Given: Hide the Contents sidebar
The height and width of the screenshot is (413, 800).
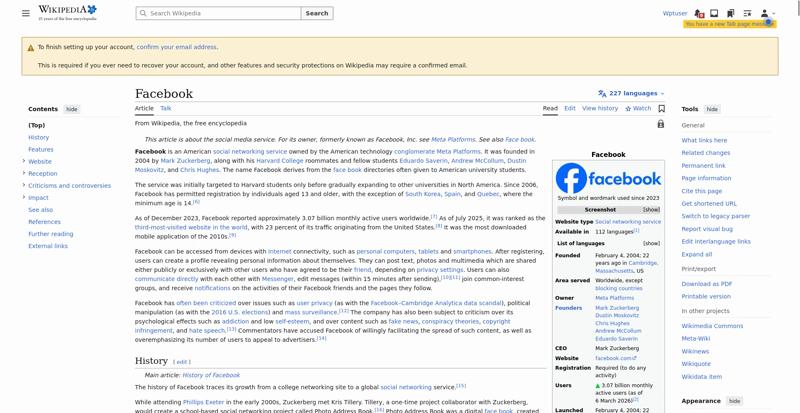Looking at the screenshot, I should point(72,109).
